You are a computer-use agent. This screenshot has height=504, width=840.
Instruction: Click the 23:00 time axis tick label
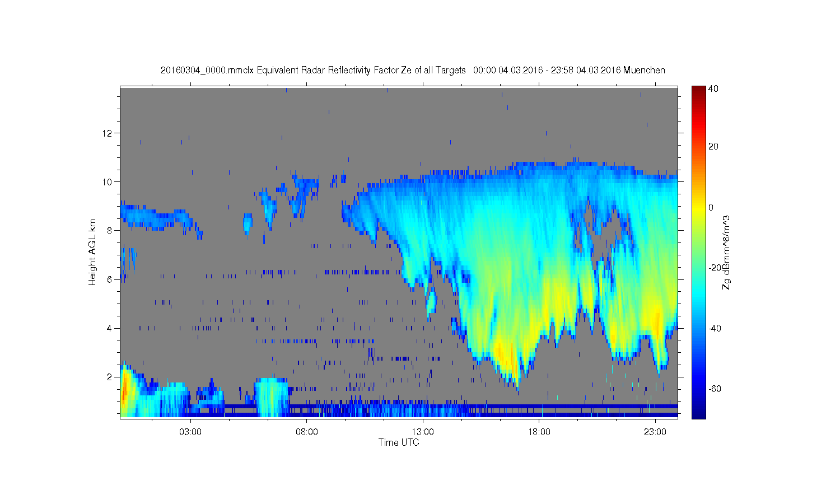[655, 432]
